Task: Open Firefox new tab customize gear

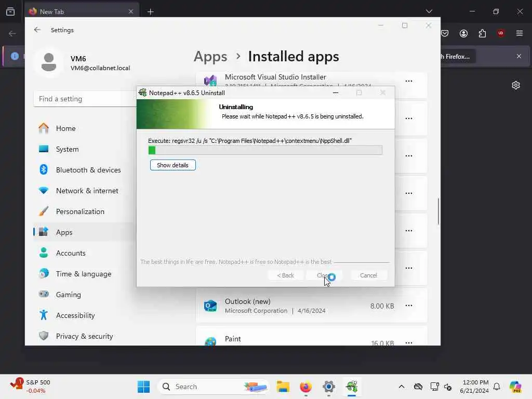Action: tap(516, 85)
